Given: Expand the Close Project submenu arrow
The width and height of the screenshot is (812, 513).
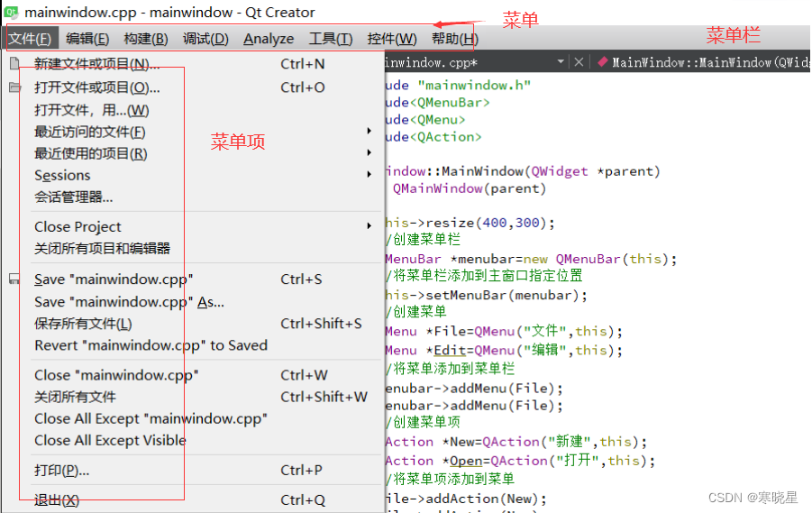Looking at the screenshot, I should point(369,226).
